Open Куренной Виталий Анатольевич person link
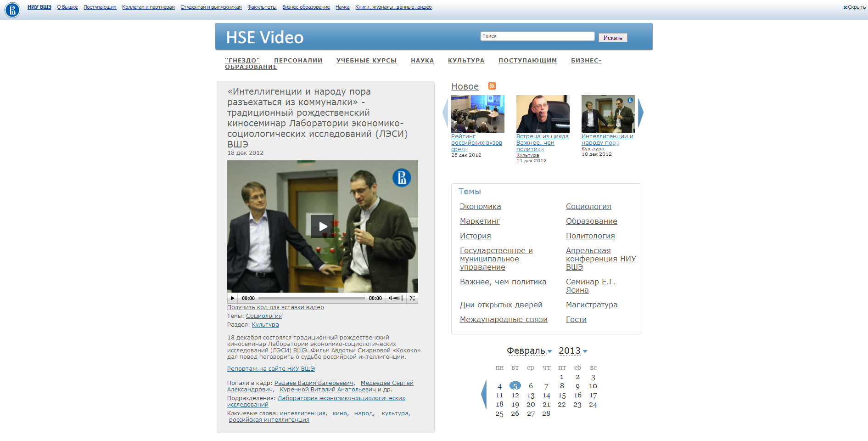 tap(328, 390)
